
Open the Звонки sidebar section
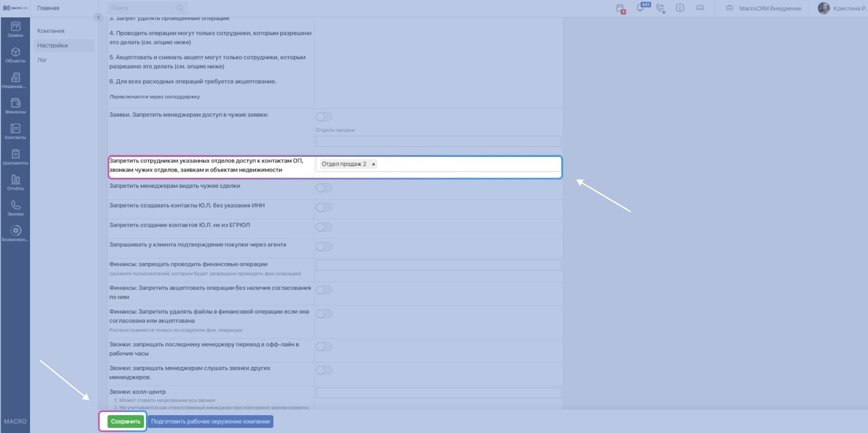pos(15,208)
